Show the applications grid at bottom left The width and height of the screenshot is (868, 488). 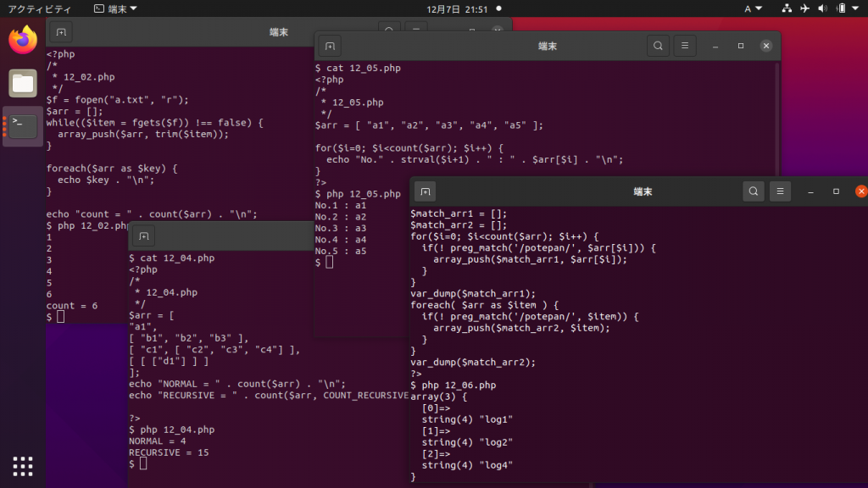[x=22, y=465]
